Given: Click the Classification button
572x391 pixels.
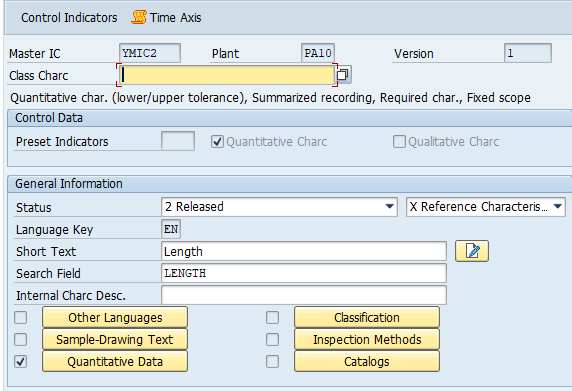Looking at the screenshot, I should point(367,317).
